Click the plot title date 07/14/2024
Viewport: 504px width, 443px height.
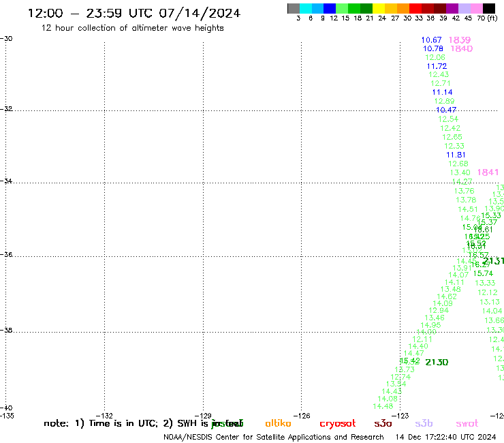[x=200, y=14]
